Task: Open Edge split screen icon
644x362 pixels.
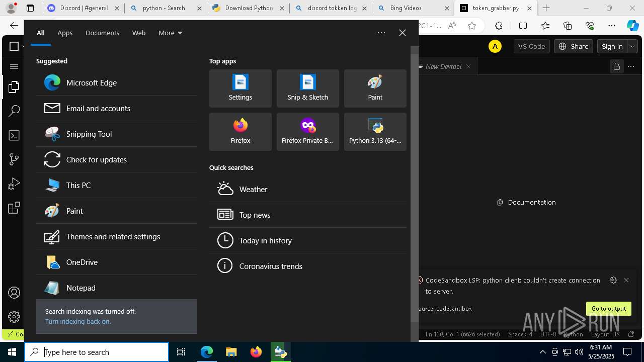Action: pyautogui.click(x=523, y=26)
